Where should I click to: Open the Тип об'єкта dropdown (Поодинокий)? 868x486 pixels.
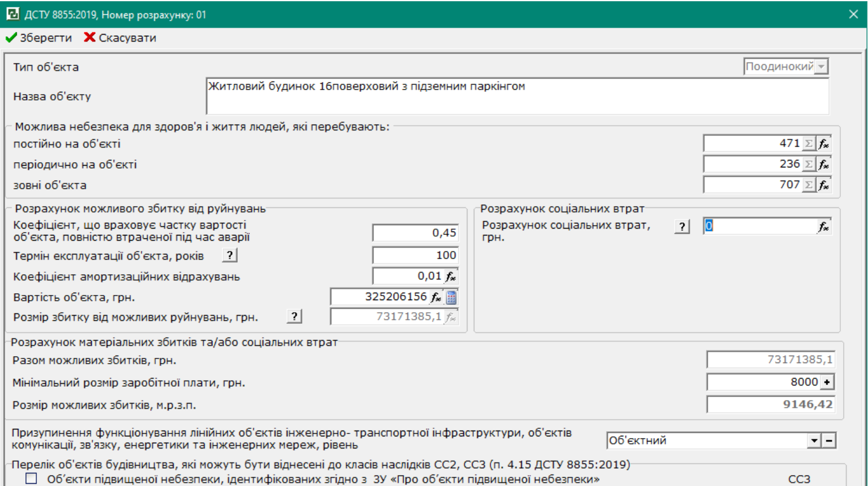(821, 67)
